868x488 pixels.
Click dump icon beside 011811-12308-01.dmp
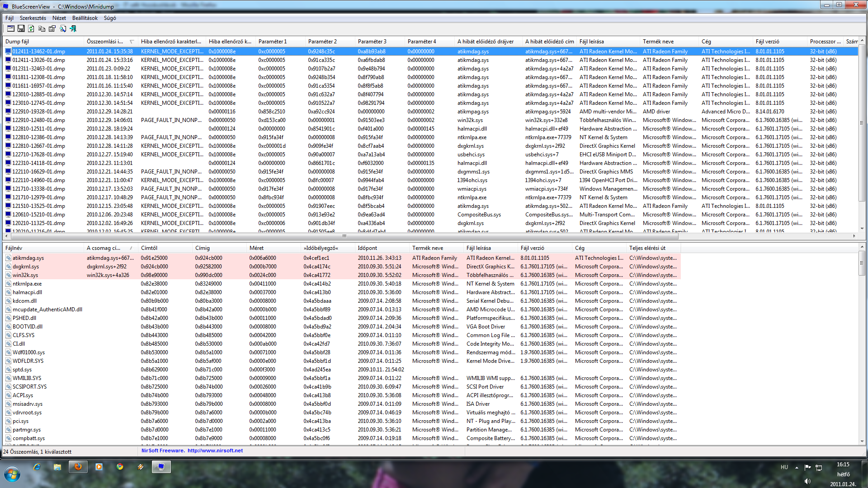[x=8, y=77]
